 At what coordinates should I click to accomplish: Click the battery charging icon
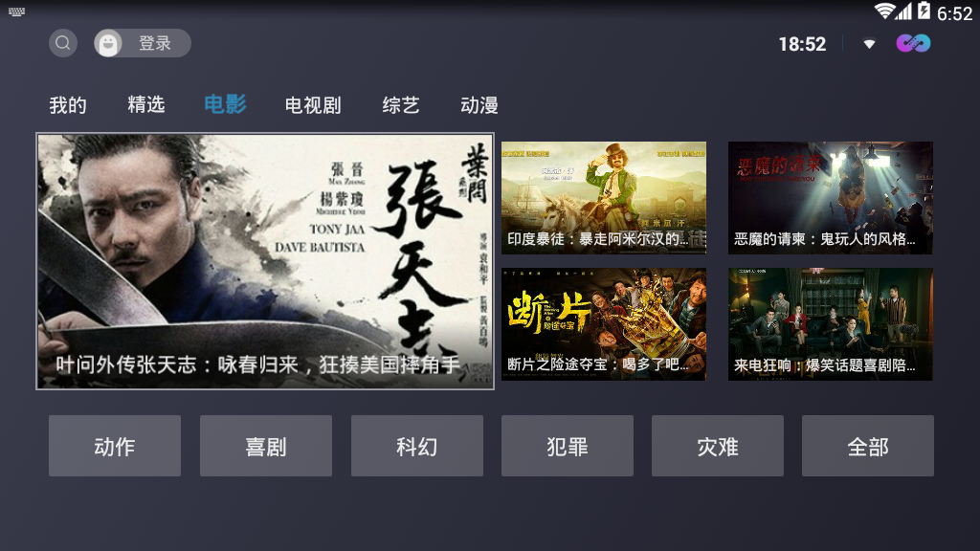[924, 11]
